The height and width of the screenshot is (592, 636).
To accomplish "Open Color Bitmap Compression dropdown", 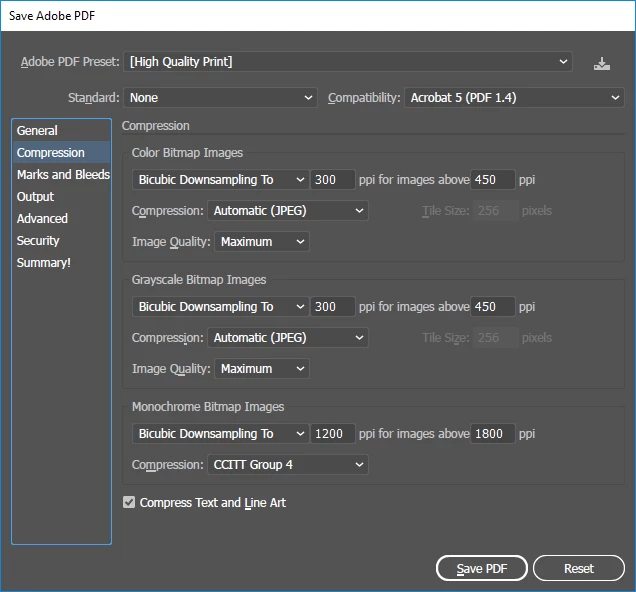I will (x=288, y=211).
